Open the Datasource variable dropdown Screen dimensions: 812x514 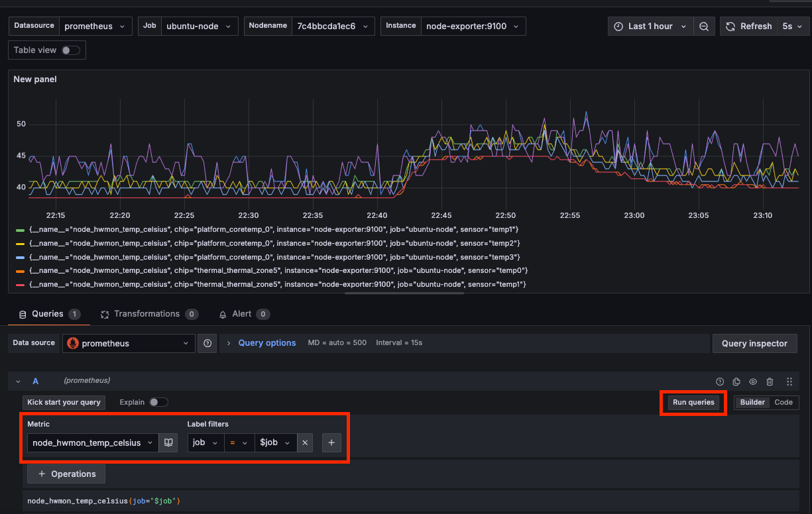point(95,26)
